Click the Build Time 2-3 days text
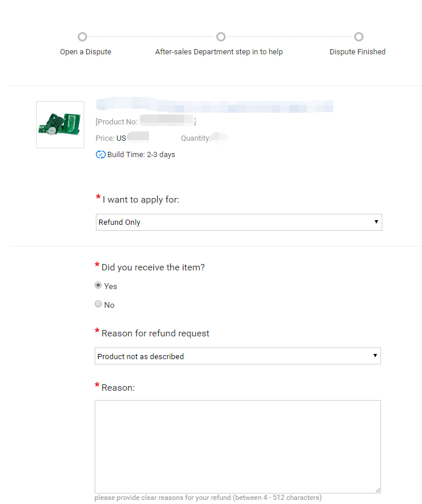The image size is (422, 504). point(141,155)
